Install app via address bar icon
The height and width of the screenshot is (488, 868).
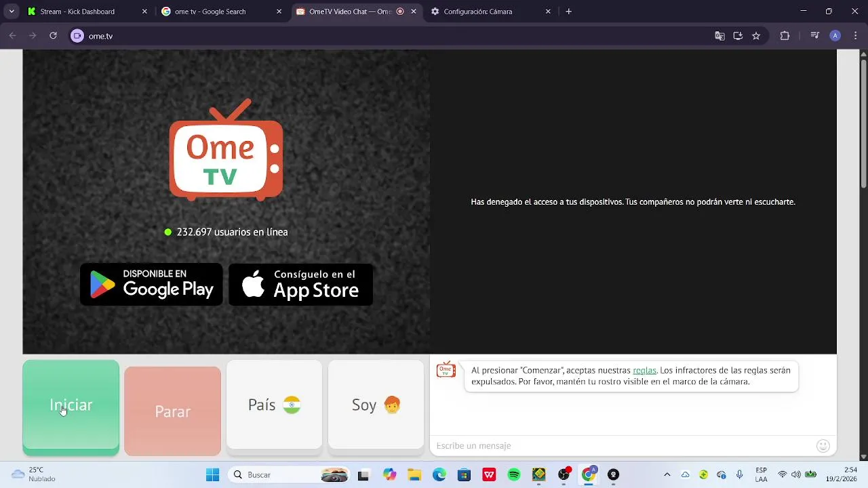click(x=738, y=36)
